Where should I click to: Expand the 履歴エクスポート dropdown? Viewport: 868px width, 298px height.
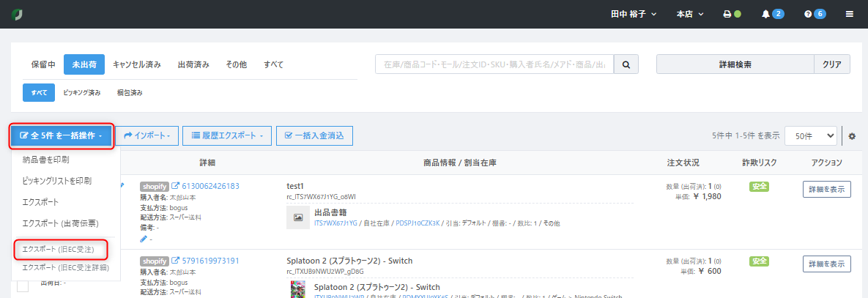pos(227,135)
